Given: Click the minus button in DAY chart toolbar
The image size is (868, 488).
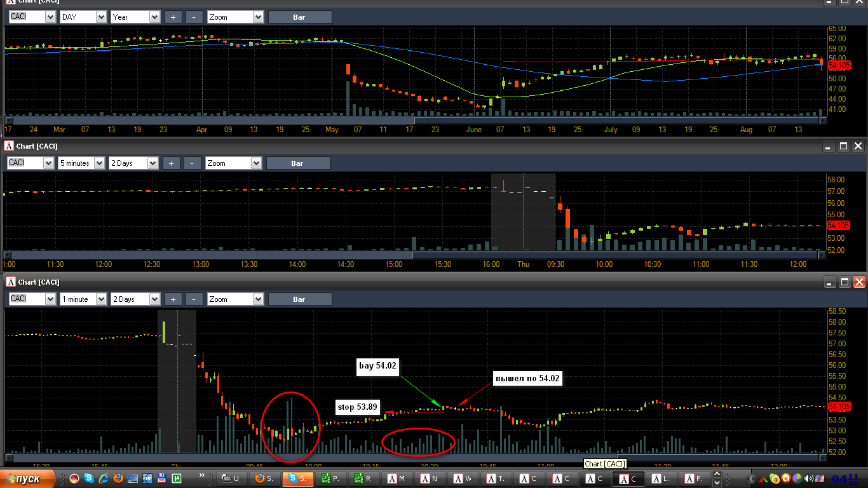Looking at the screenshot, I should (x=194, y=17).
